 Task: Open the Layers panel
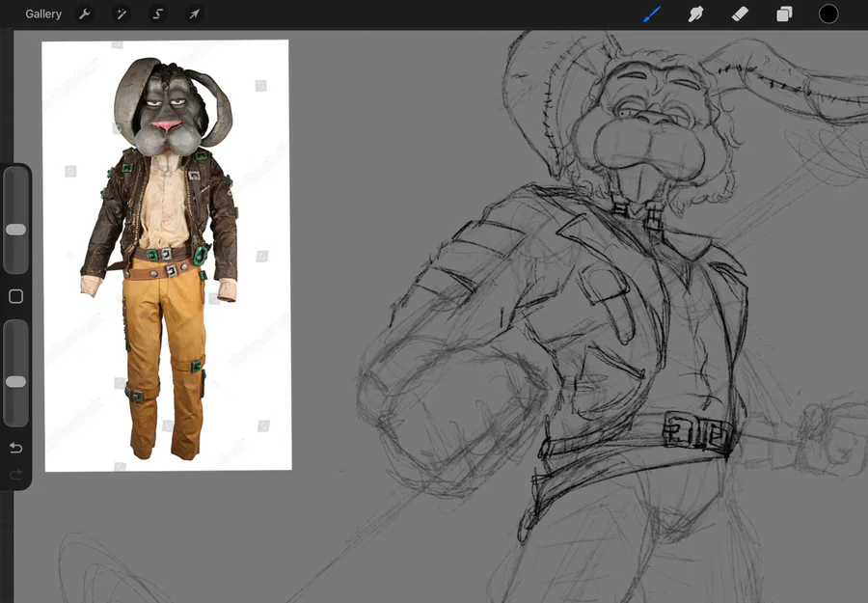[x=784, y=14]
